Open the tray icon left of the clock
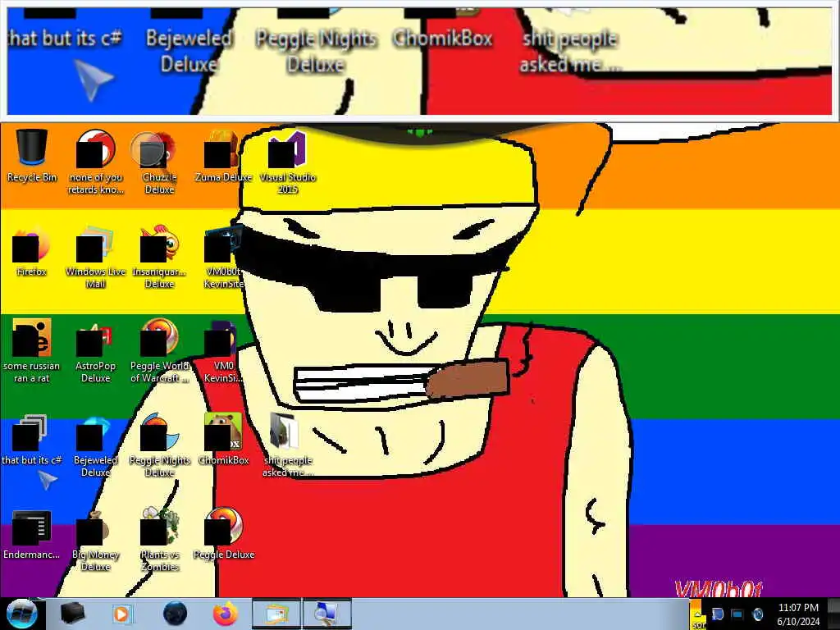 pos(757,614)
